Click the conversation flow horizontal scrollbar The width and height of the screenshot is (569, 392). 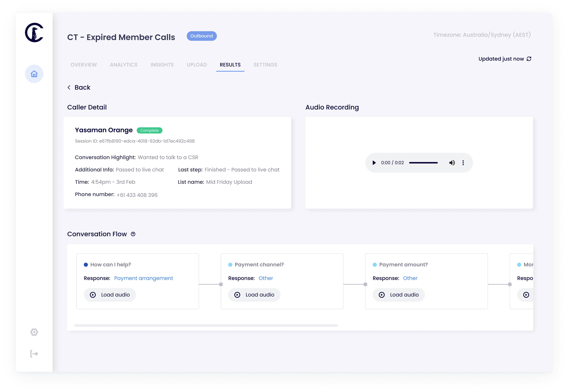206,325
